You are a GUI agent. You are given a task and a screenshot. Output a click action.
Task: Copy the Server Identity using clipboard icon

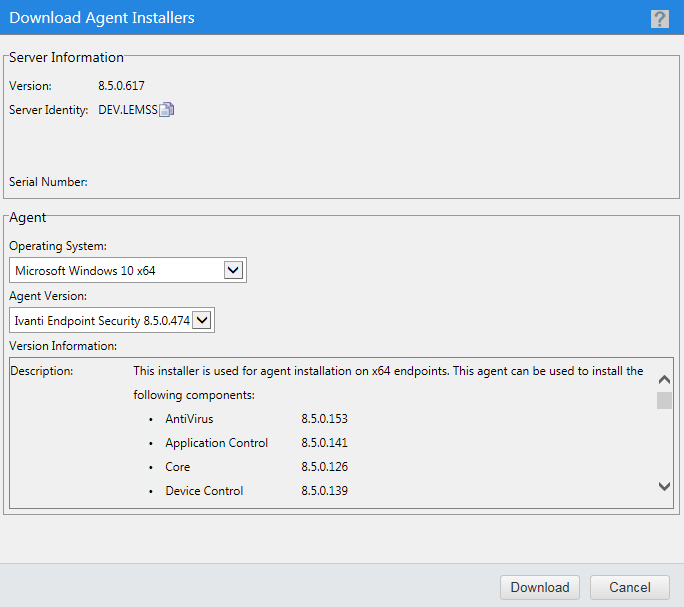click(x=167, y=110)
